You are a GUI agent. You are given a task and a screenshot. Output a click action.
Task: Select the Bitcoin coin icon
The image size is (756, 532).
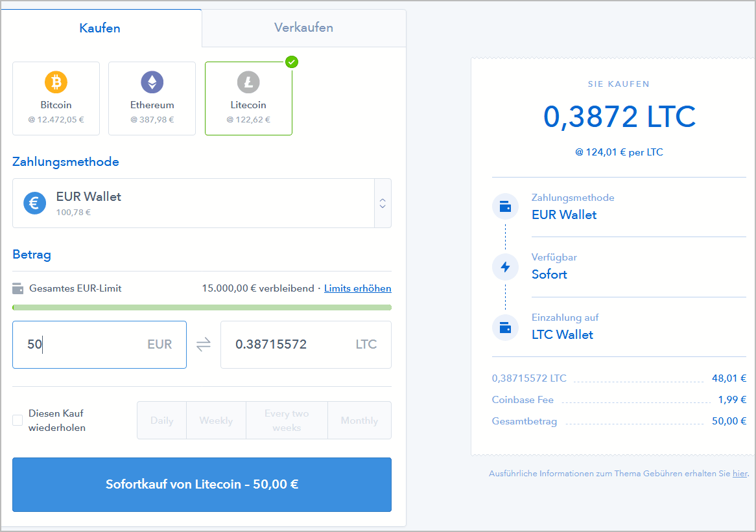56,82
